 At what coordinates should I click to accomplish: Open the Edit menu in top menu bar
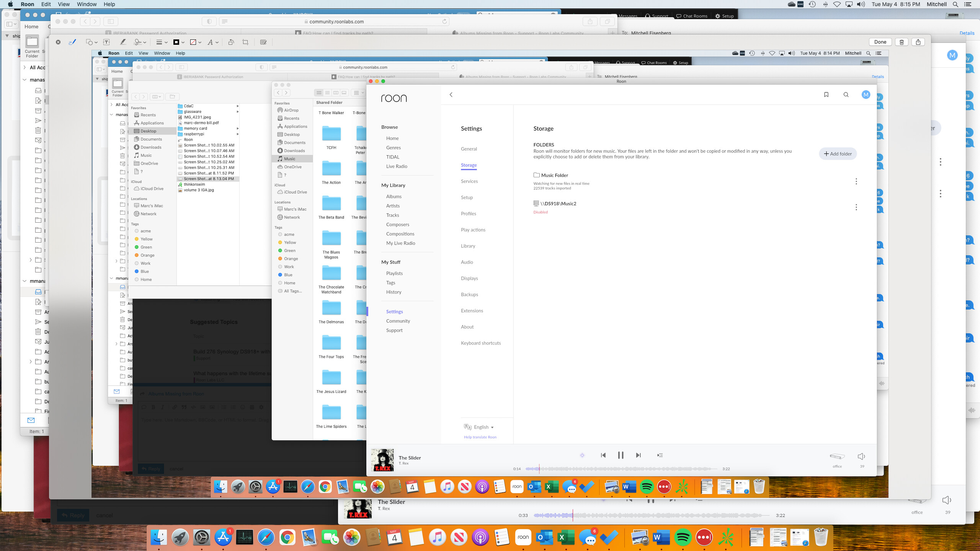click(x=46, y=4)
